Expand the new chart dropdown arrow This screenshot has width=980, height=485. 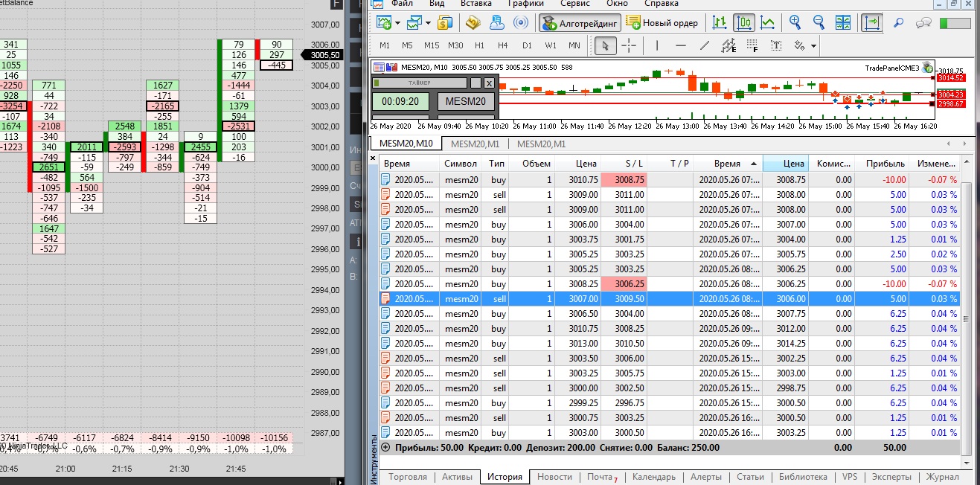pos(397,23)
